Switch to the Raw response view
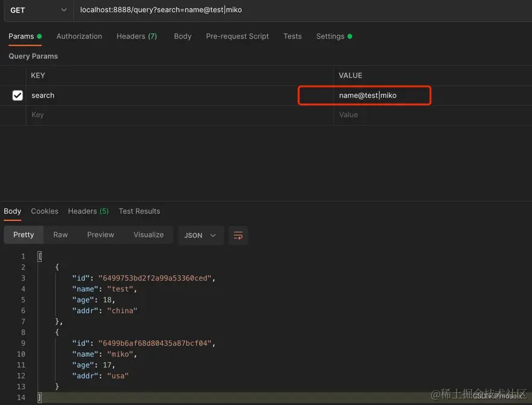Screen dimensions: 532x405 [60, 235]
